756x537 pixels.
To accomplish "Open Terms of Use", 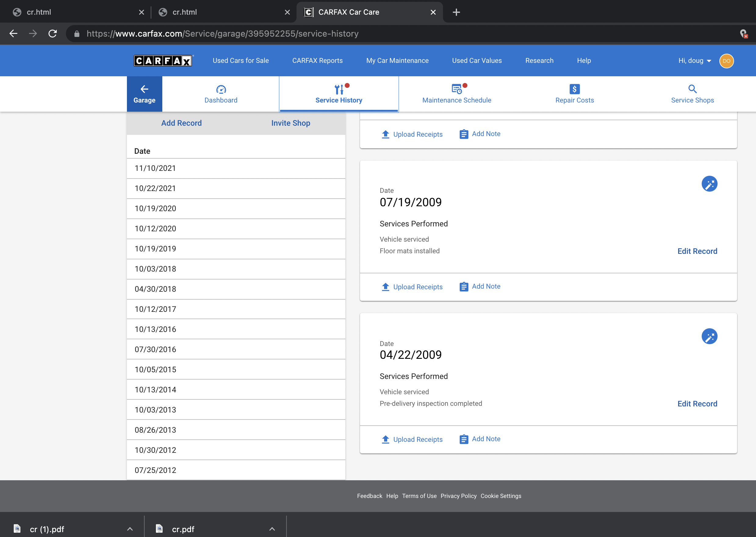I will (419, 496).
